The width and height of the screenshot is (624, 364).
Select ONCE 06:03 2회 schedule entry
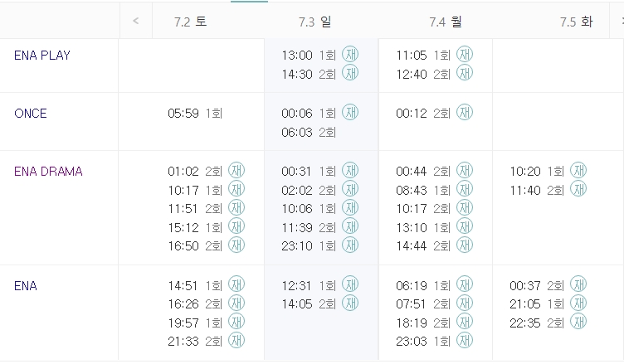309,132
